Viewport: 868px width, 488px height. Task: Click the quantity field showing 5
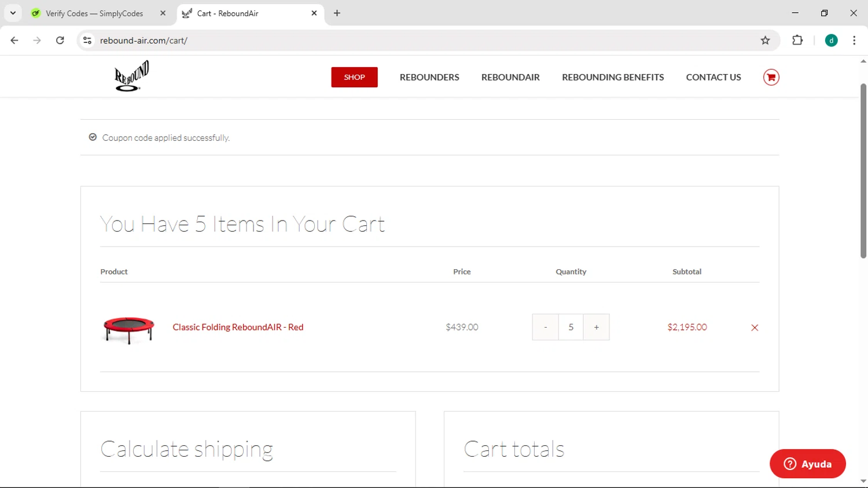[x=571, y=327]
